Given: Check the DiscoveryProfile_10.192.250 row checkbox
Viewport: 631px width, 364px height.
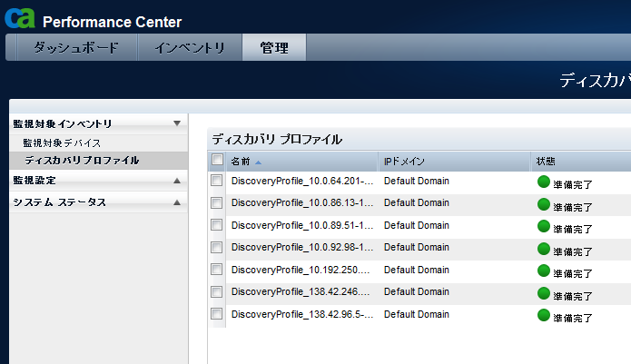Looking at the screenshot, I should tap(216, 269).
